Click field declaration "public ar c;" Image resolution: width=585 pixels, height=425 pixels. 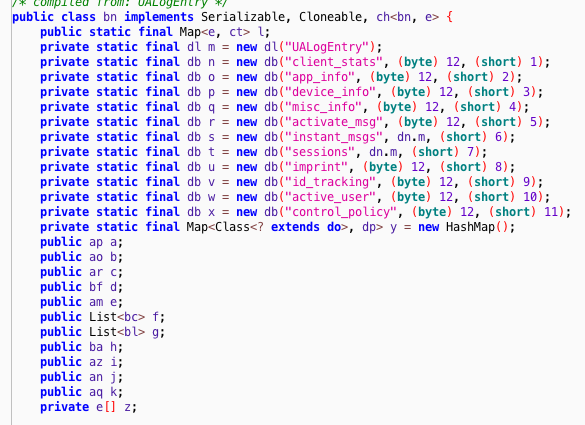coord(81,272)
